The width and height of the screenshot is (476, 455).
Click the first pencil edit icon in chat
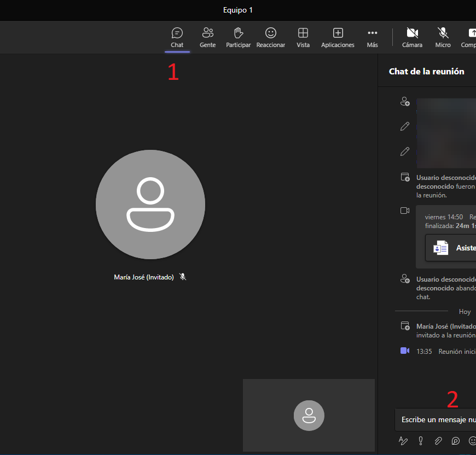click(405, 126)
